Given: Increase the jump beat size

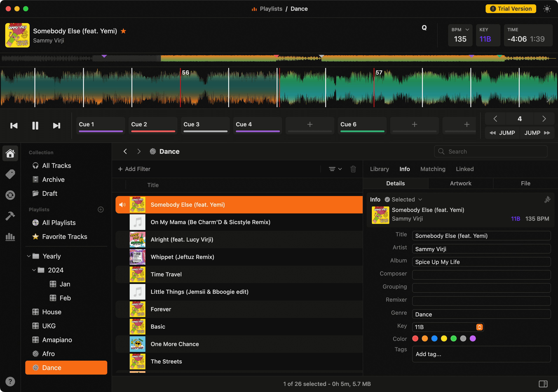Looking at the screenshot, I should 544,118.
